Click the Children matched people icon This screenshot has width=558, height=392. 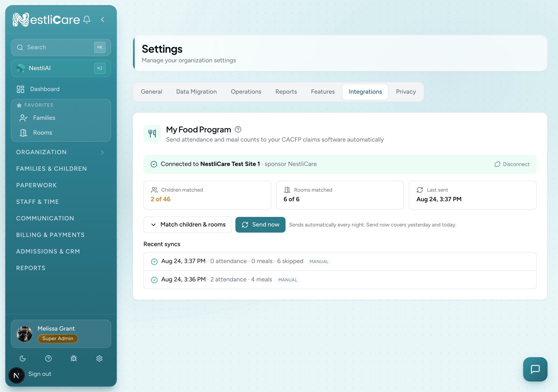point(154,190)
